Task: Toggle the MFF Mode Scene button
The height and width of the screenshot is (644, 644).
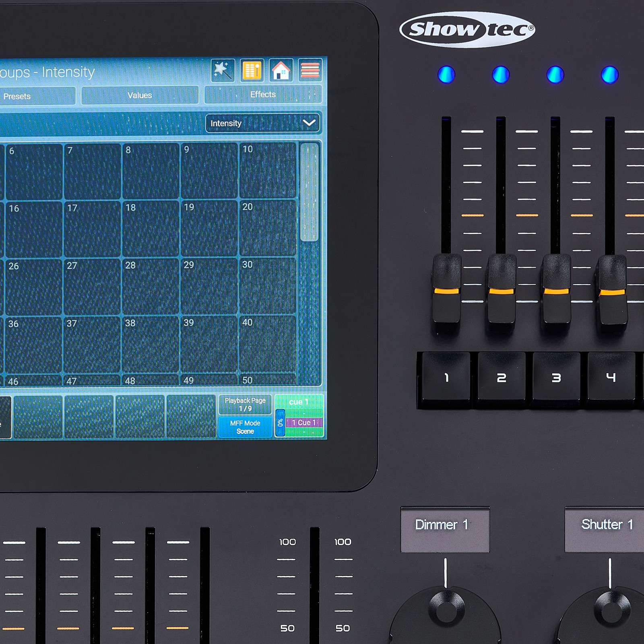Action: 245,427
